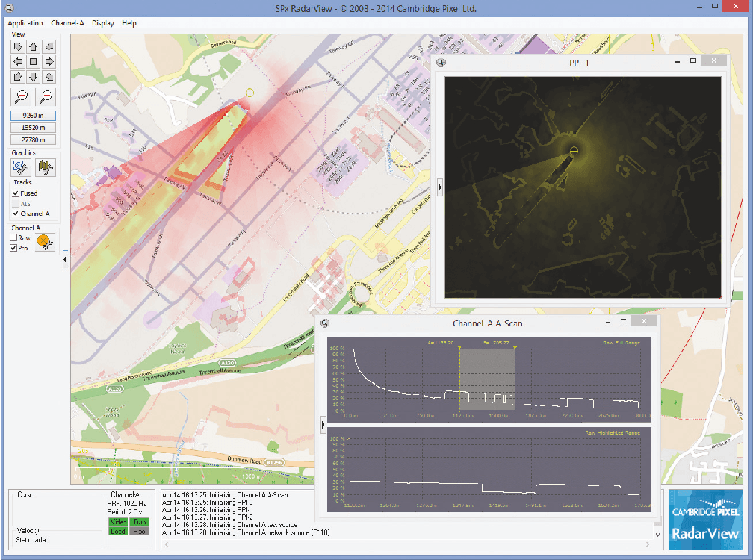This screenshot has width=753, height=560.
Task: Expand the A-Scan window side panel
Action: tap(322, 424)
